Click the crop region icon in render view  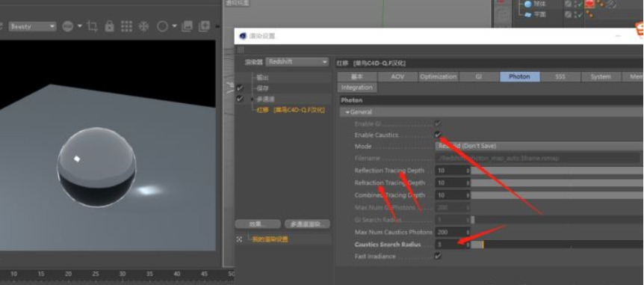[x=93, y=27]
